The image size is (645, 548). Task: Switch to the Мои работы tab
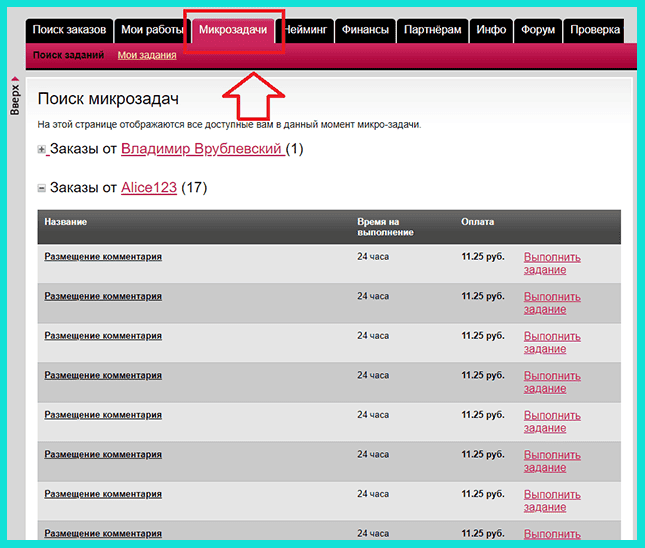point(152,30)
